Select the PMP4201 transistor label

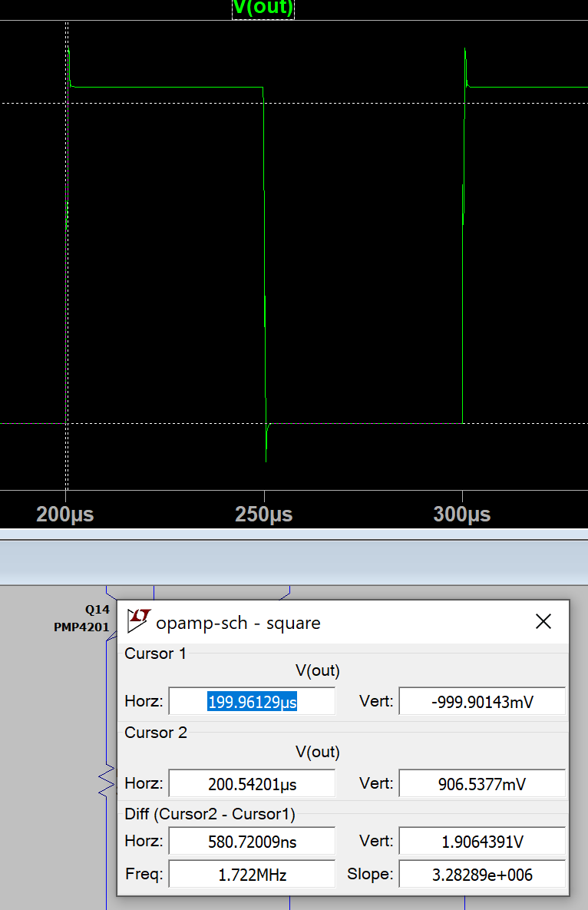click(x=81, y=627)
